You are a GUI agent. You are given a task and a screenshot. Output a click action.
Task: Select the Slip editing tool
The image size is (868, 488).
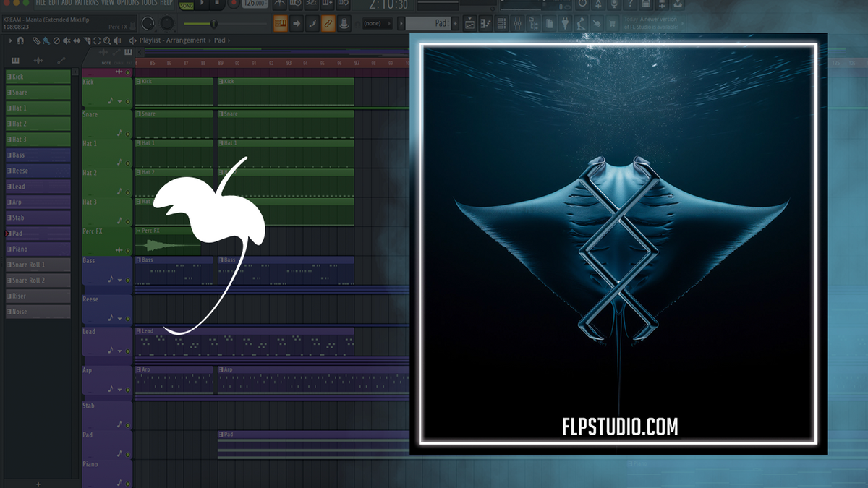[x=77, y=40]
